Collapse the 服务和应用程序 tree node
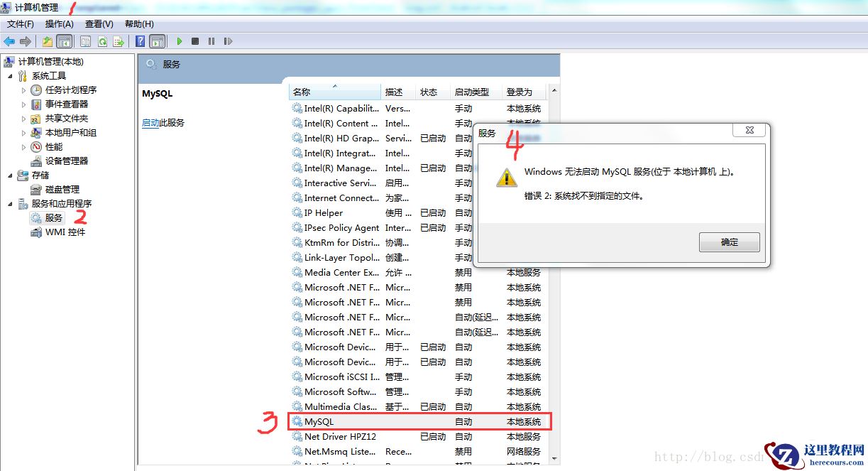868x471 pixels. point(10,204)
